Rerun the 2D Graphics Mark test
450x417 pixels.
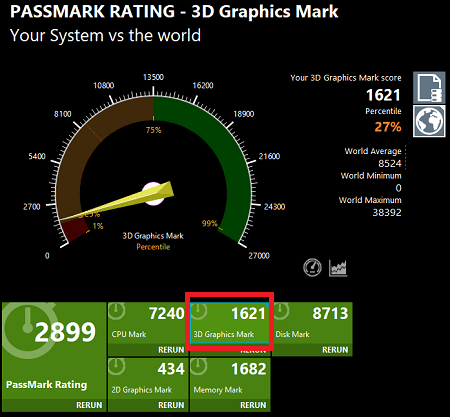171,405
